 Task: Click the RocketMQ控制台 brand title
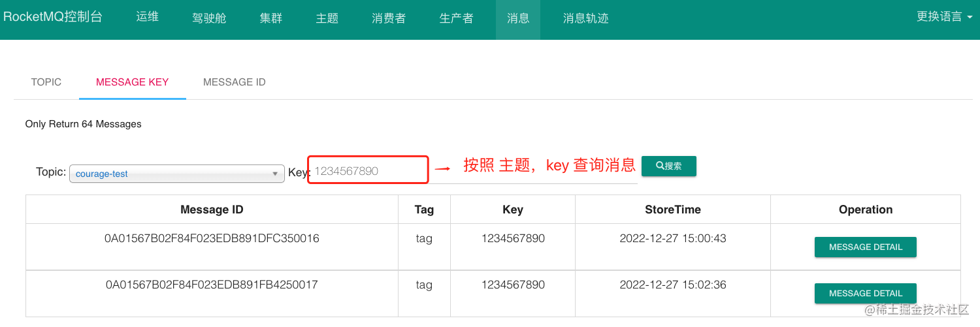[53, 18]
